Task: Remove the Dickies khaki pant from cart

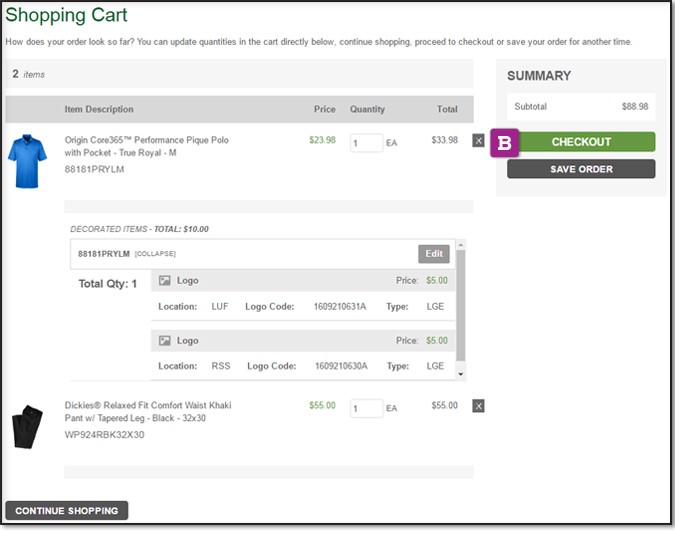Action: (478, 406)
